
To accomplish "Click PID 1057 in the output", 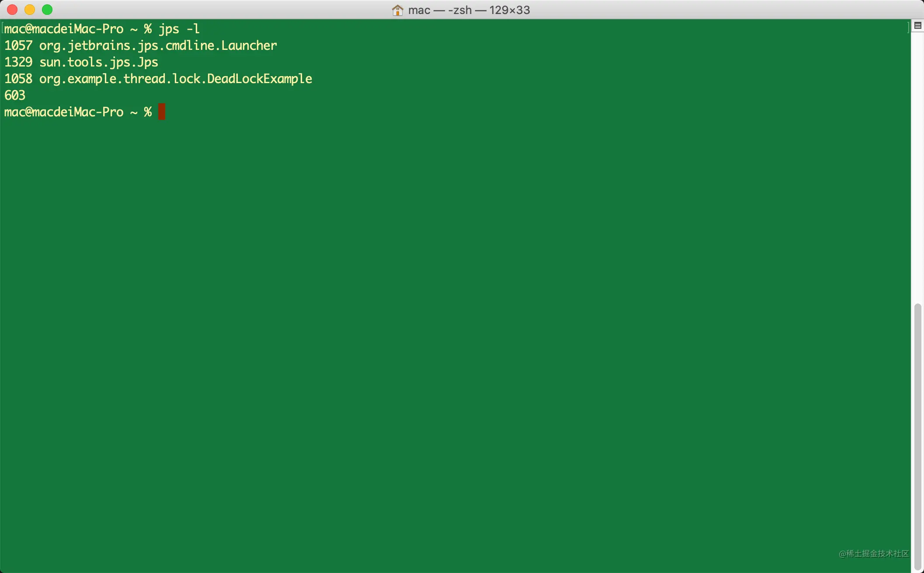I will click(x=18, y=45).
